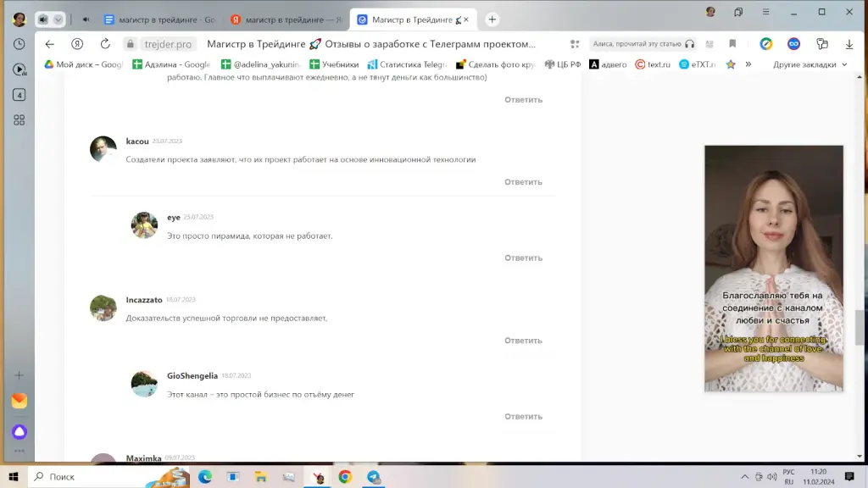The image size is (868, 488).
Task: Open Yandex Mail orange icon in sidebar
Action: click(19, 401)
